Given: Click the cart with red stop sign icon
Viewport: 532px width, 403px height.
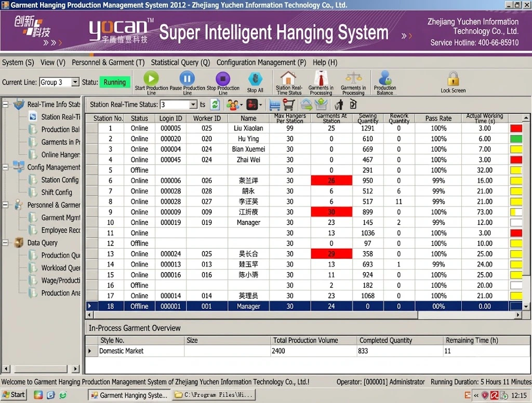Looking at the screenshot, I should pos(288,105).
